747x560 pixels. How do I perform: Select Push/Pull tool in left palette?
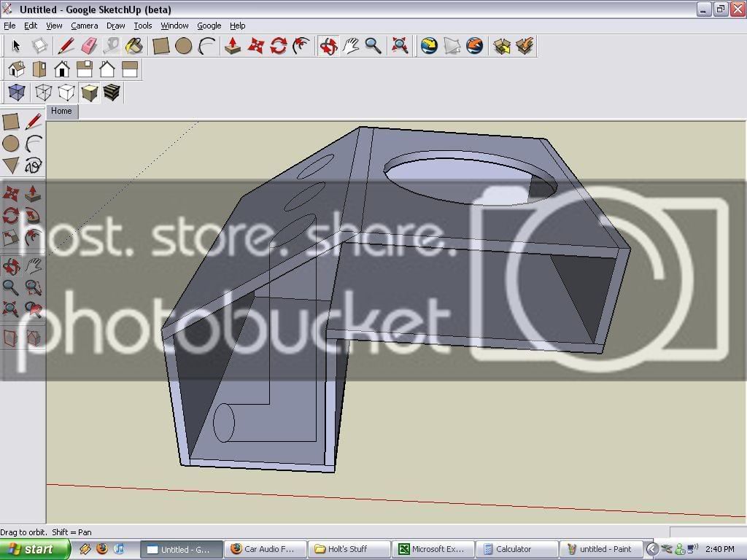click(x=34, y=194)
